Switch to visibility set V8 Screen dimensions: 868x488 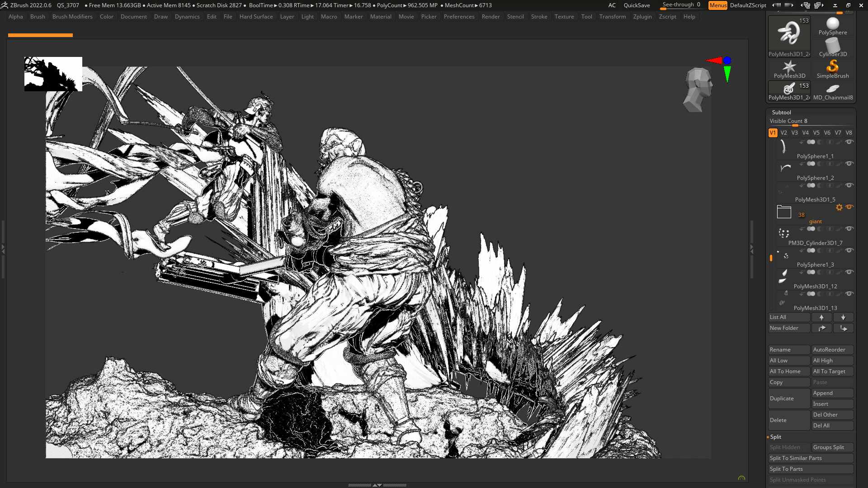(849, 133)
